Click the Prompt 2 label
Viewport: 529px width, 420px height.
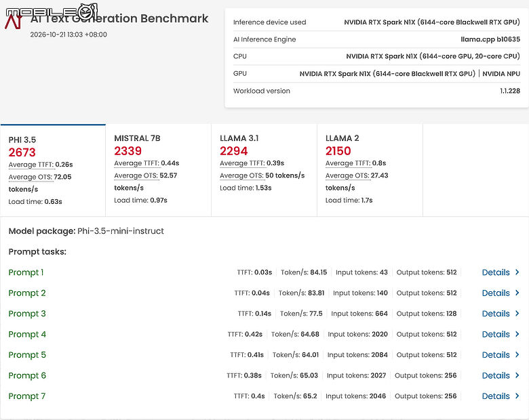pos(27,293)
